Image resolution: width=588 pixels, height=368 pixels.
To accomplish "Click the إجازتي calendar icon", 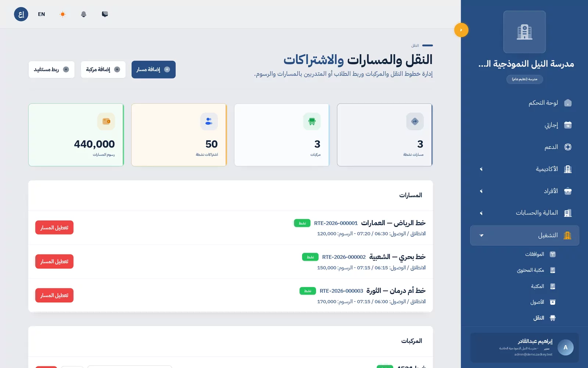I will point(568,125).
